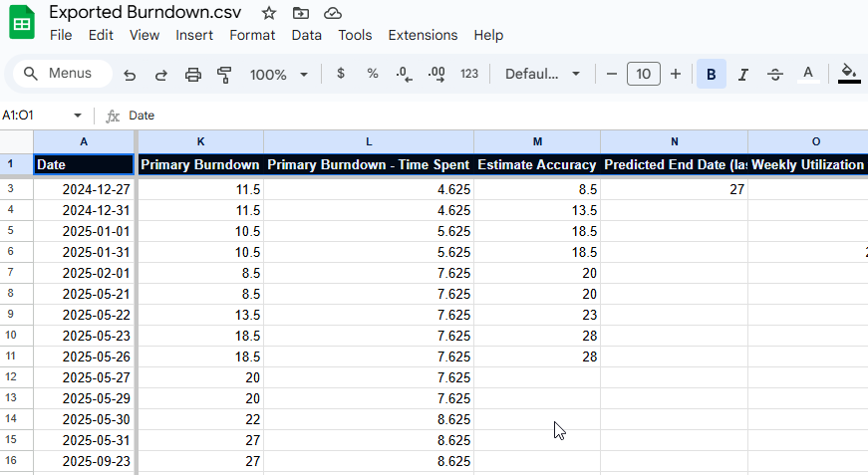Format cells as currency
Image resolution: width=868 pixels, height=475 pixels.
point(341,74)
